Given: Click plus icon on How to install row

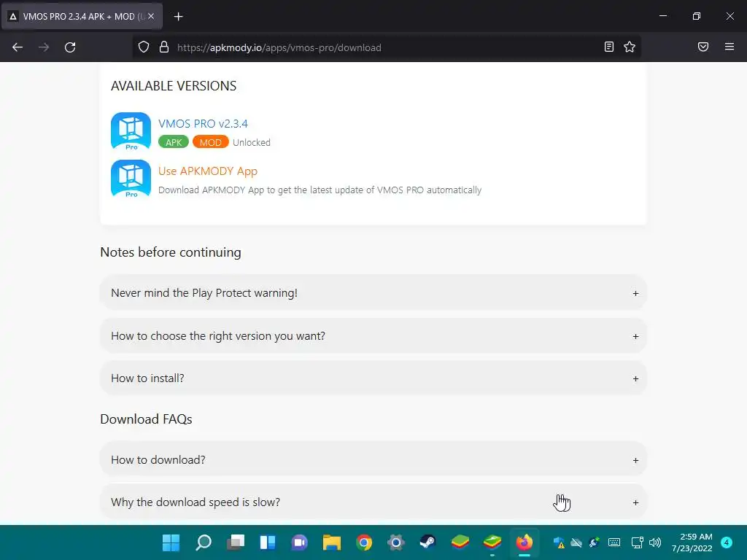Looking at the screenshot, I should point(635,379).
